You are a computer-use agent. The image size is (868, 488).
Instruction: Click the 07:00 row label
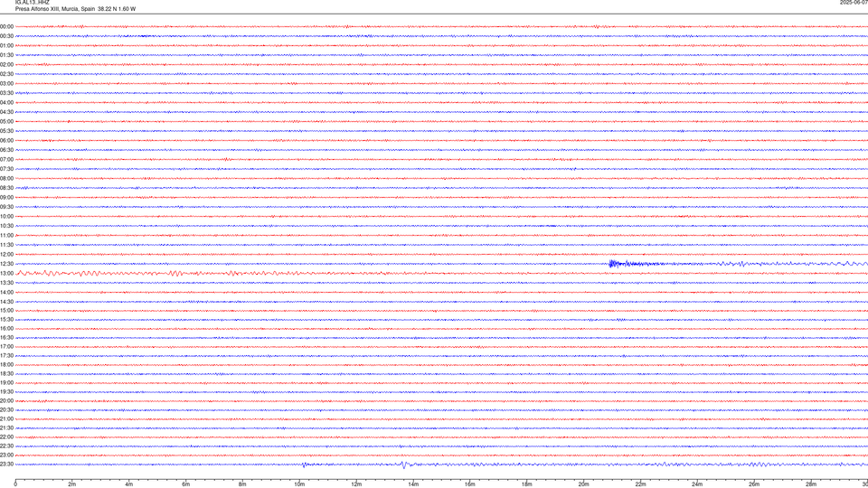[x=6, y=159]
